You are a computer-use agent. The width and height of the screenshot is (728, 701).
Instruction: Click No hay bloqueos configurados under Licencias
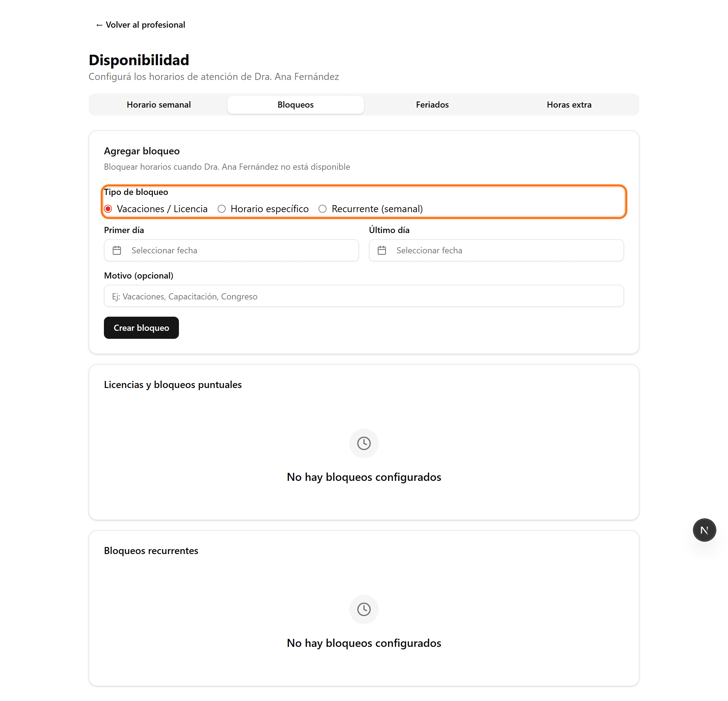(364, 477)
